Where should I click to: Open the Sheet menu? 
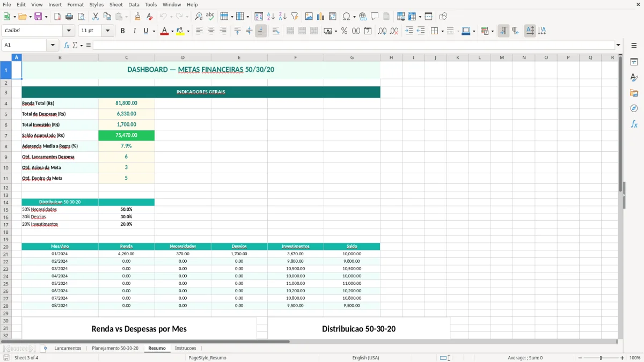coord(116,4)
